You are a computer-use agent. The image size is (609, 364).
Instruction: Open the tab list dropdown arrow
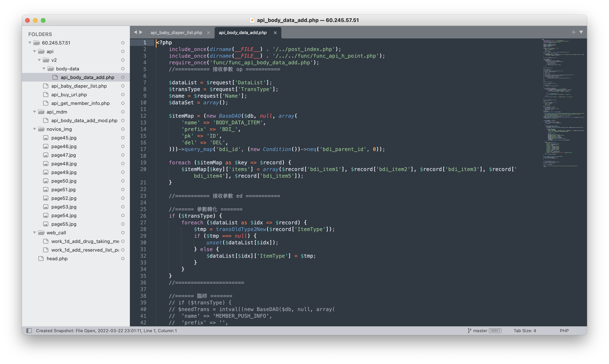pos(581,32)
